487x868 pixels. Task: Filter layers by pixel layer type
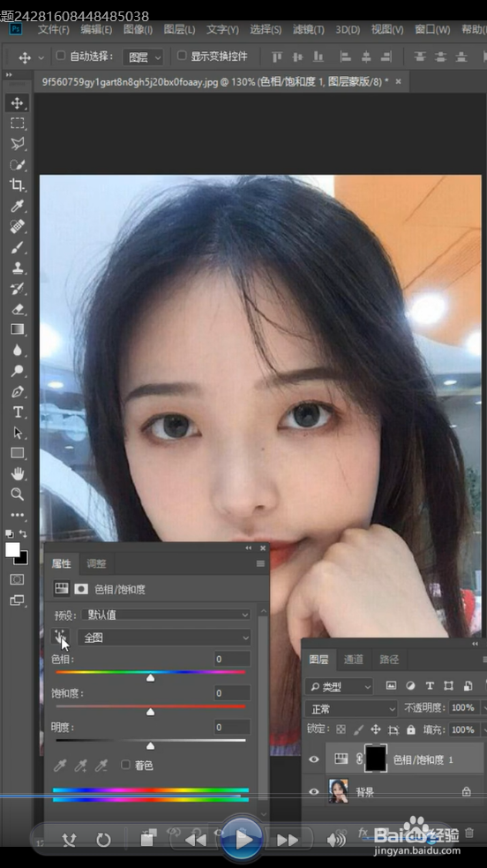[391, 686]
